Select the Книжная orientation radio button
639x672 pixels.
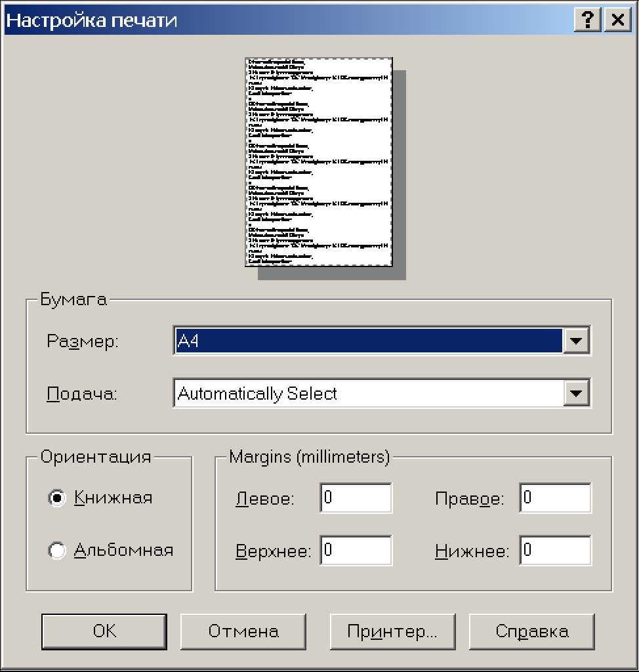pos(58,498)
